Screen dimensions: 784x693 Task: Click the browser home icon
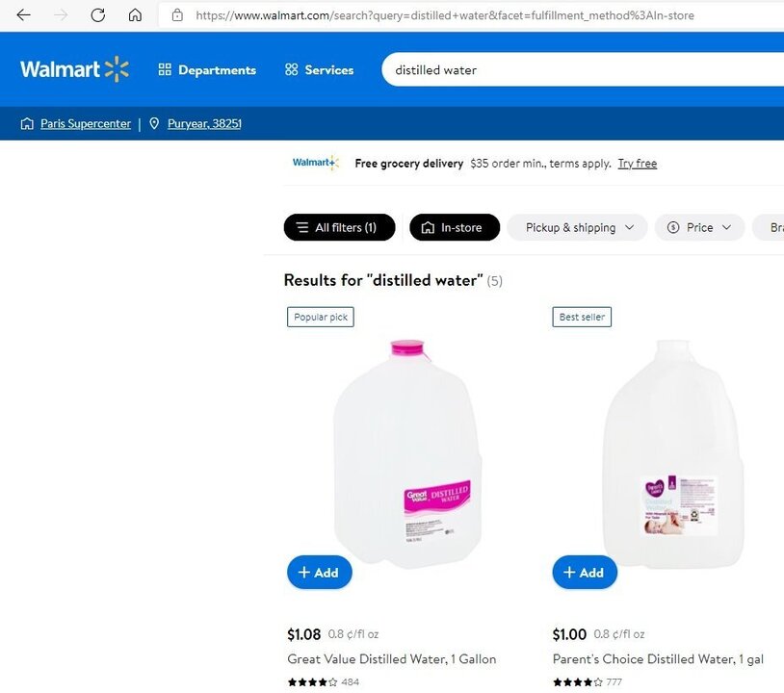pos(135,15)
